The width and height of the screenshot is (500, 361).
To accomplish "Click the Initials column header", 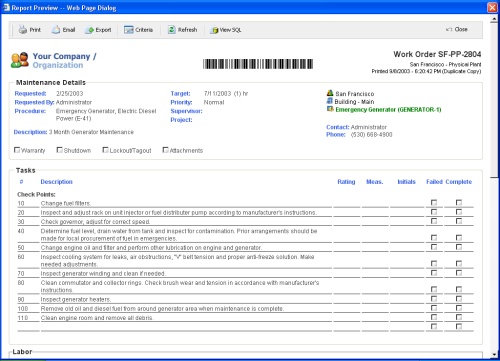I will tap(406, 182).
